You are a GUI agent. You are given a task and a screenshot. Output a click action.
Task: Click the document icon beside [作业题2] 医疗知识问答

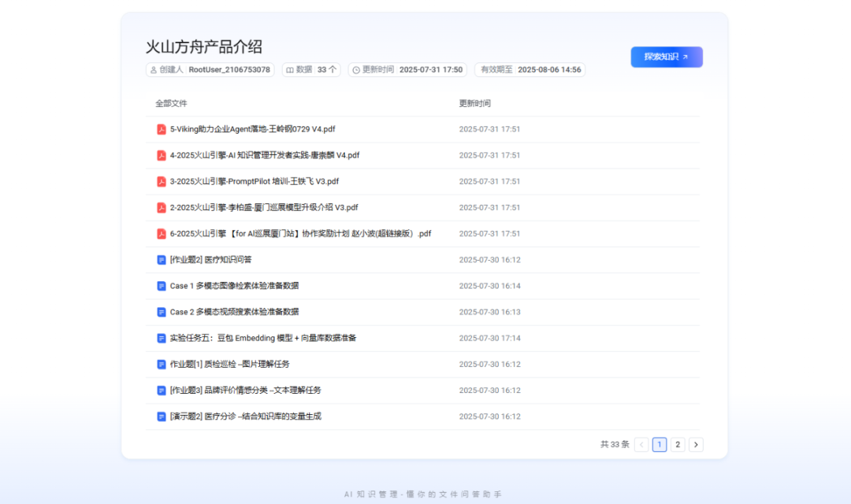coord(162,260)
